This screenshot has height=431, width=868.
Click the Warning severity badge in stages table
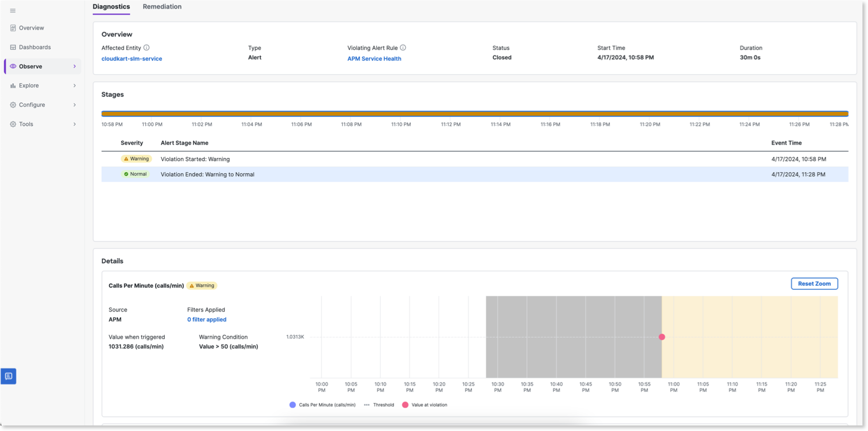pyautogui.click(x=136, y=159)
